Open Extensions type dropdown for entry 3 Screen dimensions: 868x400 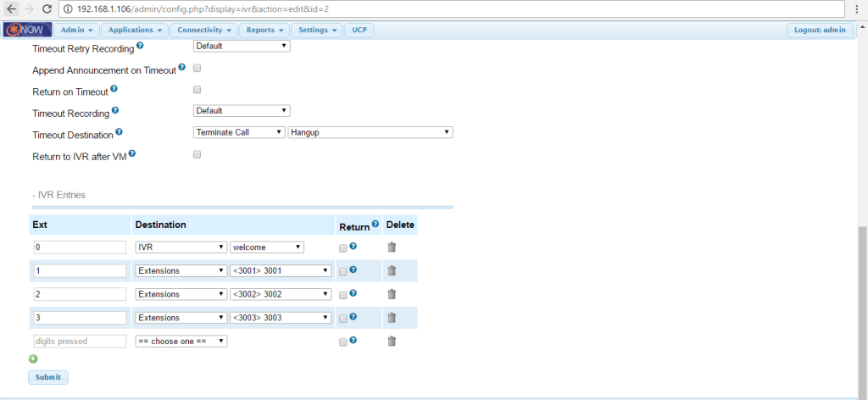pos(181,318)
